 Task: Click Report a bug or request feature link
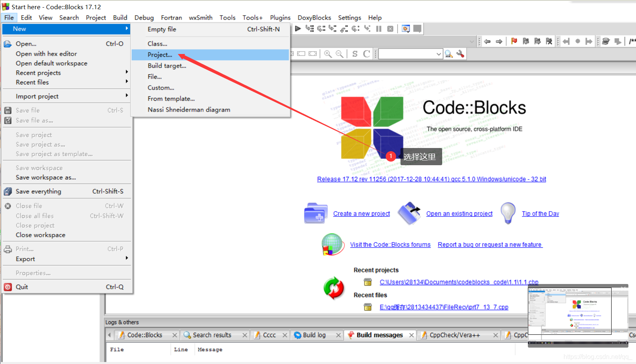point(490,244)
